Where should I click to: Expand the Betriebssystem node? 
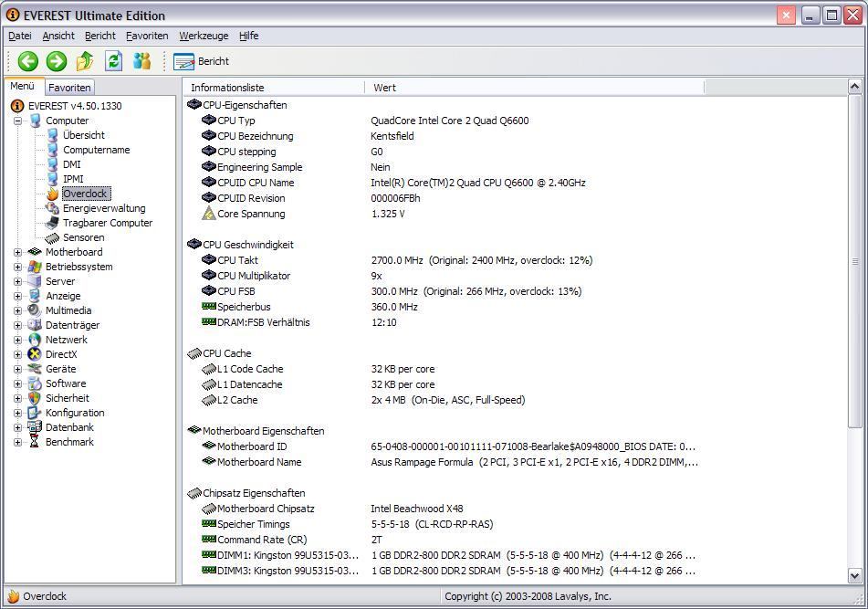pyautogui.click(x=17, y=267)
